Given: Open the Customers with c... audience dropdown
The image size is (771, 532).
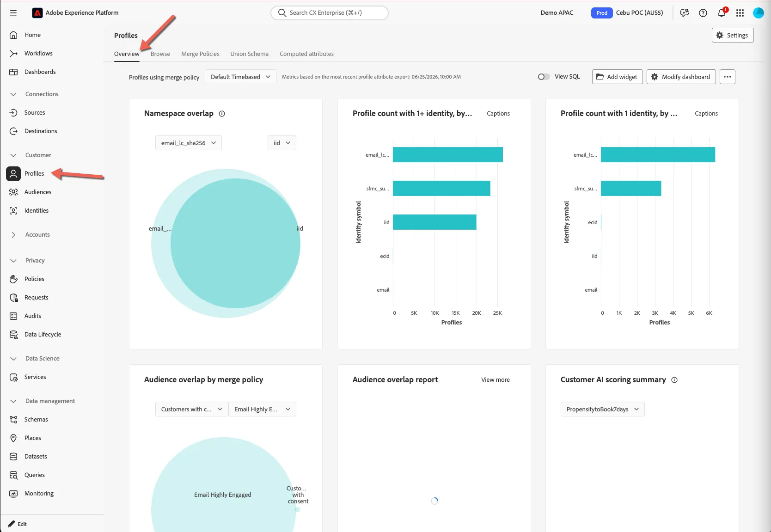Looking at the screenshot, I should [x=192, y=409].
